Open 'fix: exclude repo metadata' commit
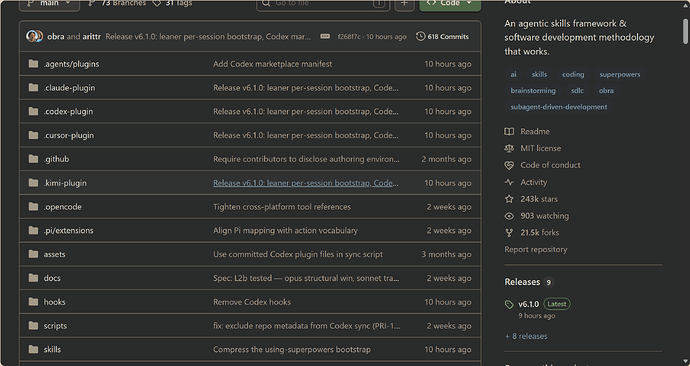690x366 pixels. pyautogui.click(x=307, y=326)
